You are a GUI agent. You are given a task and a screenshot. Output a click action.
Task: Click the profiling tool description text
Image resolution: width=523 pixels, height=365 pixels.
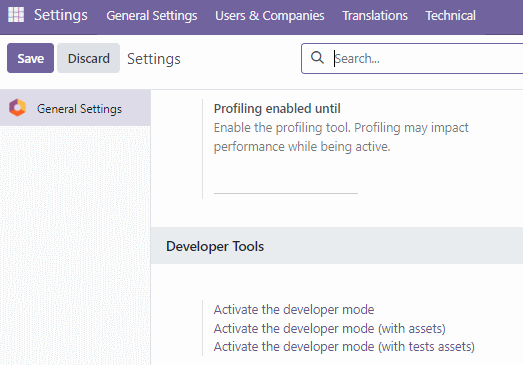pos(341,137)
